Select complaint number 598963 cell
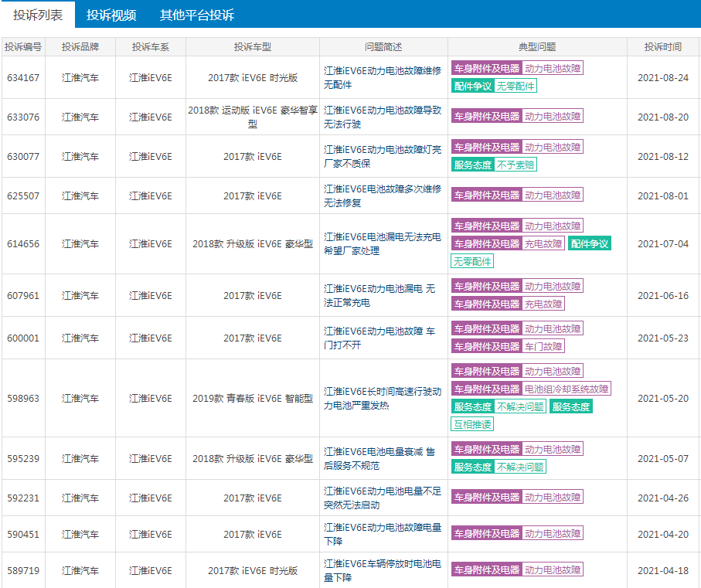The height and width of the screenshot is (588, 701). (x=23, y=399)
